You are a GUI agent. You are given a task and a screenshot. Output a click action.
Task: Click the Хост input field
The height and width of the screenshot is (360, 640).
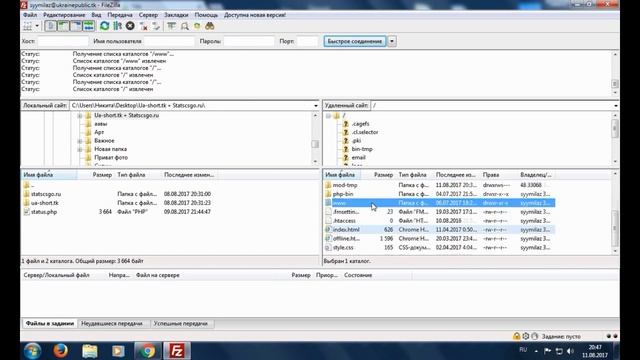click(63, 41)
